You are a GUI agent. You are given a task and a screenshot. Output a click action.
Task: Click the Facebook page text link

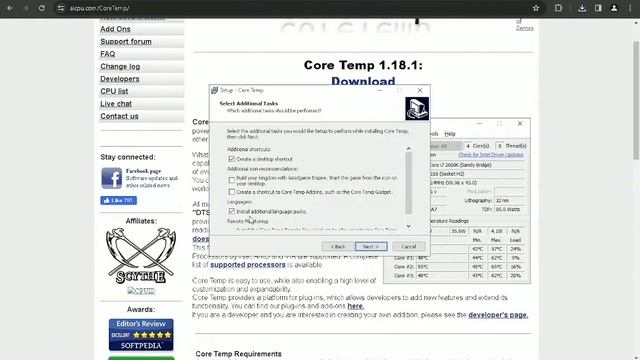[143, 171]
